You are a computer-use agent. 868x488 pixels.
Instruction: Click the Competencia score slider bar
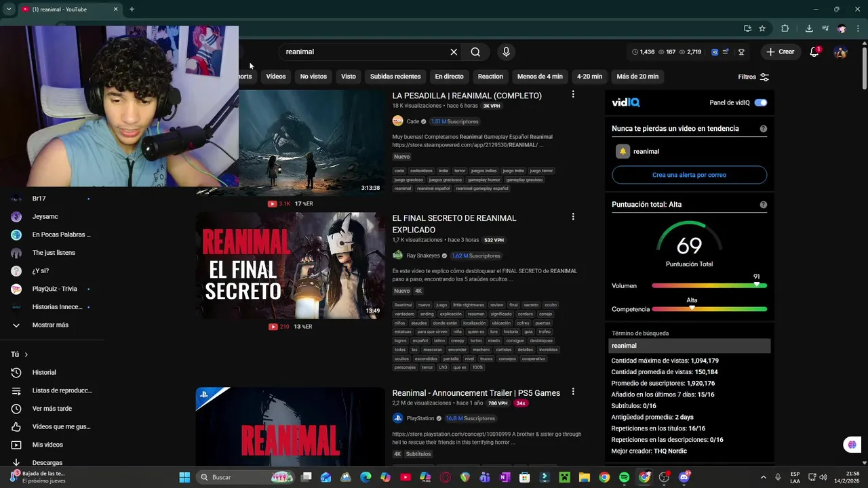709,309
